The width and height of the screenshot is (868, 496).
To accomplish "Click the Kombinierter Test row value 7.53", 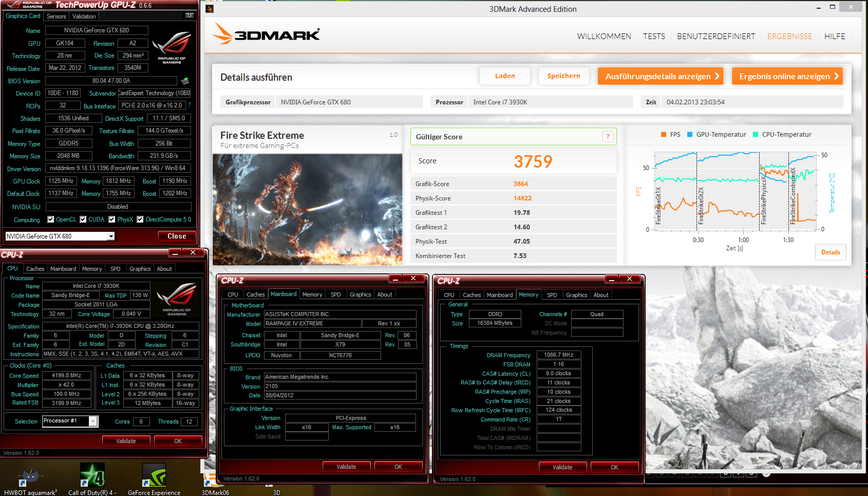I will (x=520, y=256).
